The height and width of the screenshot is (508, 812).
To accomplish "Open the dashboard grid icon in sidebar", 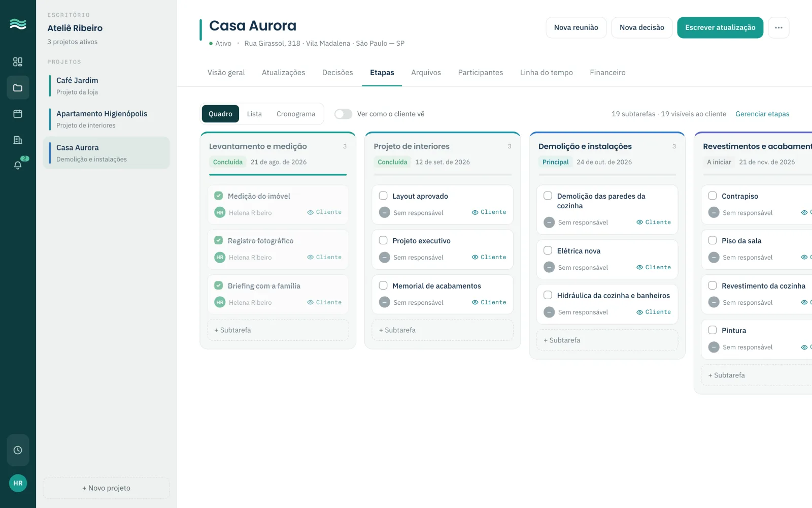I will click(x=18, y=62).
